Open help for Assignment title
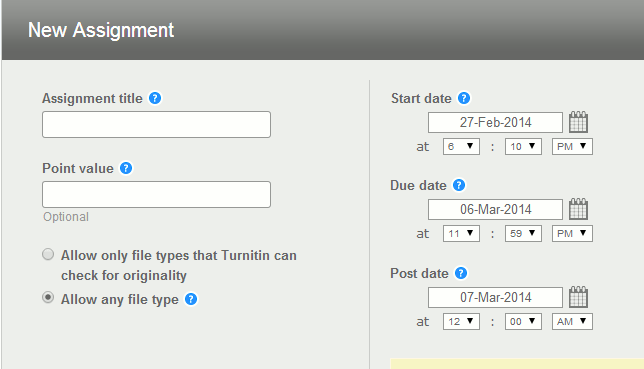Viewport: 644px width, 369px height. coord(155,98)
